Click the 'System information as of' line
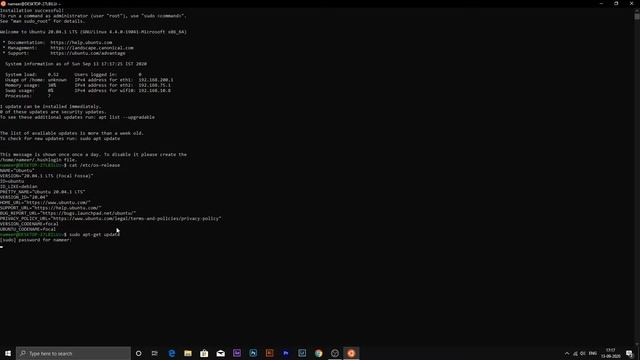640x360 pixels. (76, 64)
